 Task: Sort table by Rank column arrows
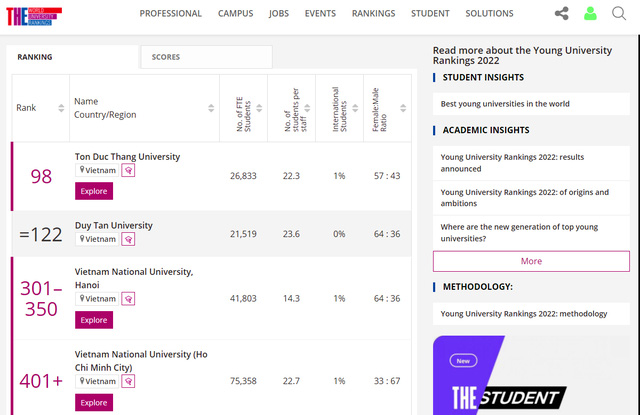pyautogui.click(x=61, y=108)
